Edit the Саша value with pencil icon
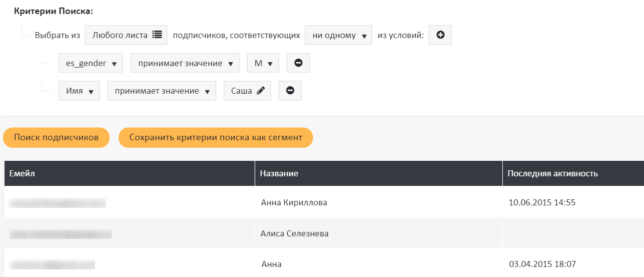Image resolution: width=644 pixels, height=277 pixels. (247, 91)
